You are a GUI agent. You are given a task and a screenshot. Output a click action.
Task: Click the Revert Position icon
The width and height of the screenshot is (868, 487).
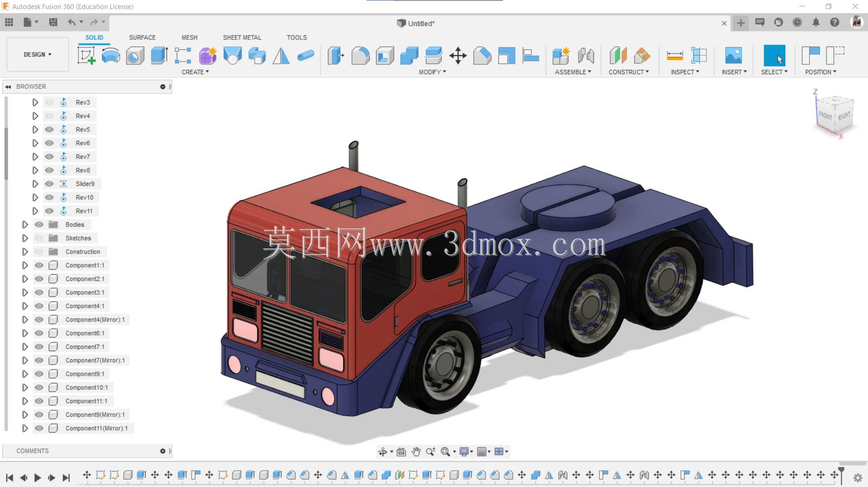pos(835,56)
